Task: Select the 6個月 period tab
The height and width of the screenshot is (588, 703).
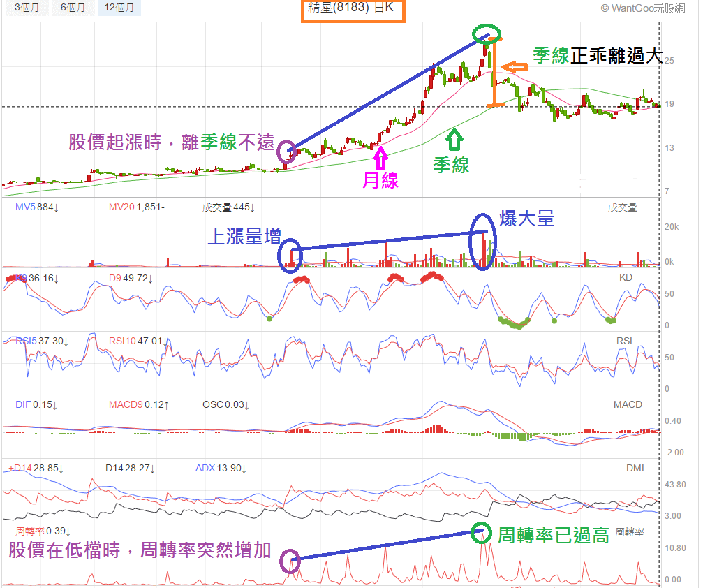Action: (73, 8)
